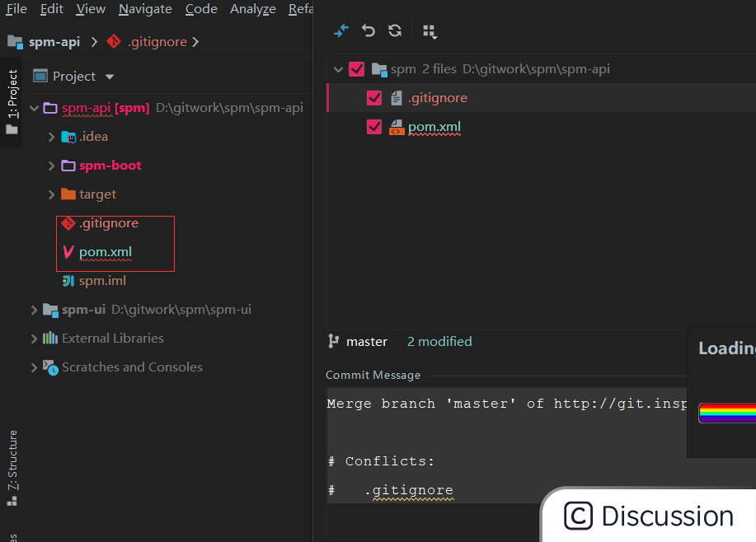
Task: Open the View menu
Action: coord(91,9)
